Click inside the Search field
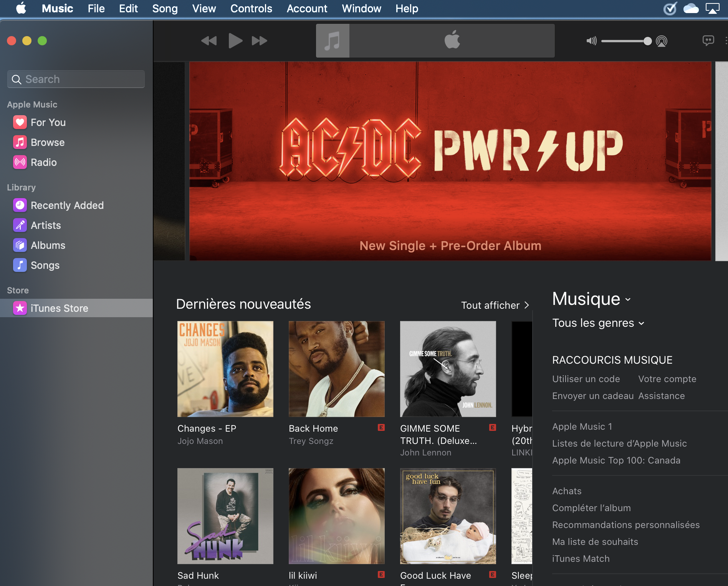Image resolution: width=728 pixels, height=586 pixels. (76, 79)
